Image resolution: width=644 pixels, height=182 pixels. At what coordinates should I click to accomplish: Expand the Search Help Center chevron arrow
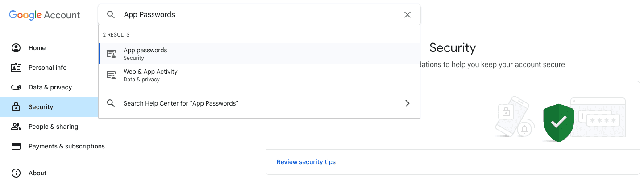click(407, 103)
